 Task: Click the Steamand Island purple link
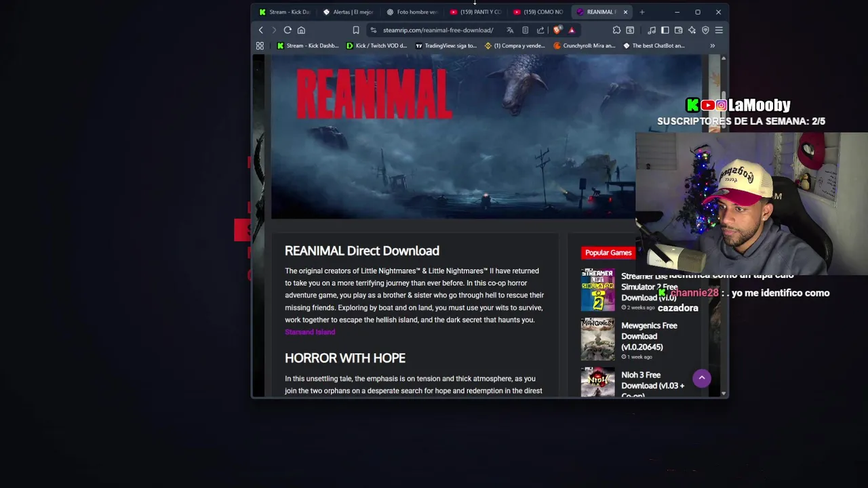coord(310,332)
